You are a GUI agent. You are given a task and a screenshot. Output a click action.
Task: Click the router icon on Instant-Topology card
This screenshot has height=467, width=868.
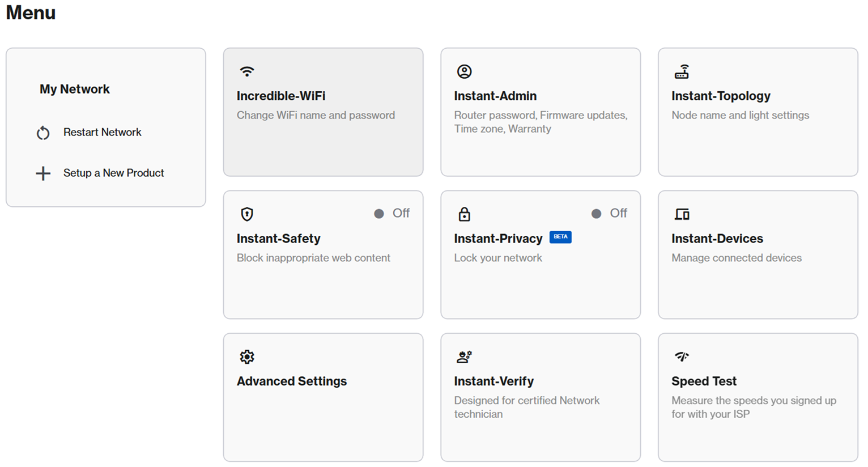coord(682,71)
